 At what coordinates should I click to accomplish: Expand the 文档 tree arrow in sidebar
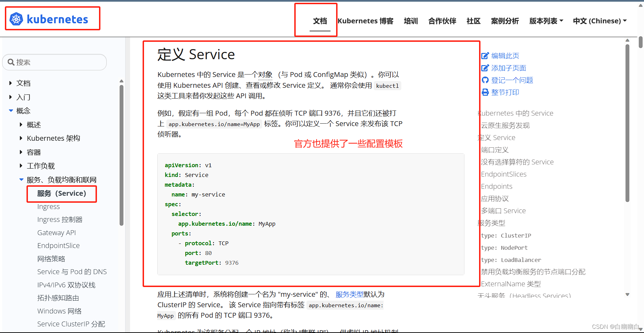coord(10,83)
